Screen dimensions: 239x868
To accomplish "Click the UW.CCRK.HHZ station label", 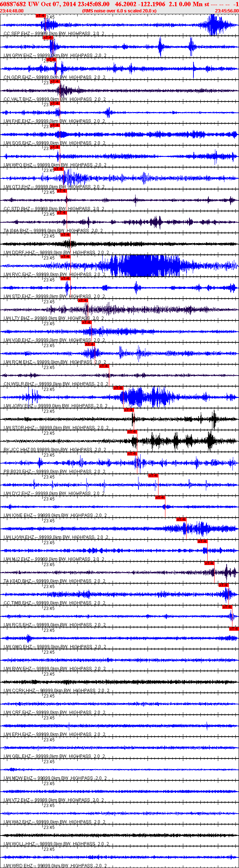I will [56, 691].
